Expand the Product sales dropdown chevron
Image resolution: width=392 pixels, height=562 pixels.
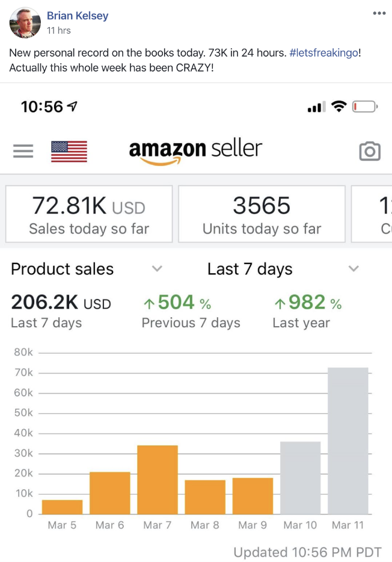coord(157,268)
